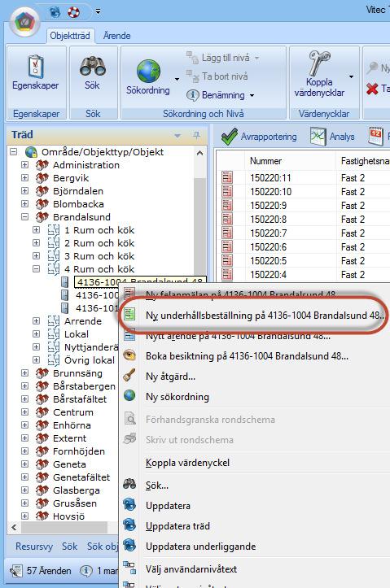This screenshot has height=588, width=390.
Task: Click the calendar icon next to Analys
Action: coord(375,137)
